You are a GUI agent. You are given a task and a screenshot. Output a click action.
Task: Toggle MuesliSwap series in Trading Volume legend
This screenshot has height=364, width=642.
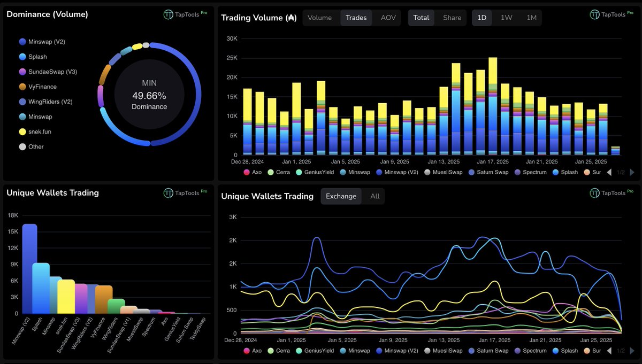coord(444,172)
